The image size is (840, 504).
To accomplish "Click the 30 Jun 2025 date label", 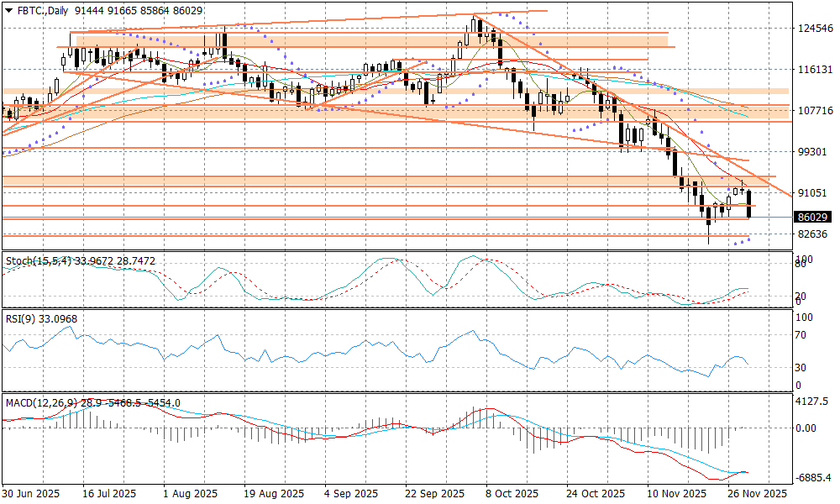I will (x=31, y=493).
